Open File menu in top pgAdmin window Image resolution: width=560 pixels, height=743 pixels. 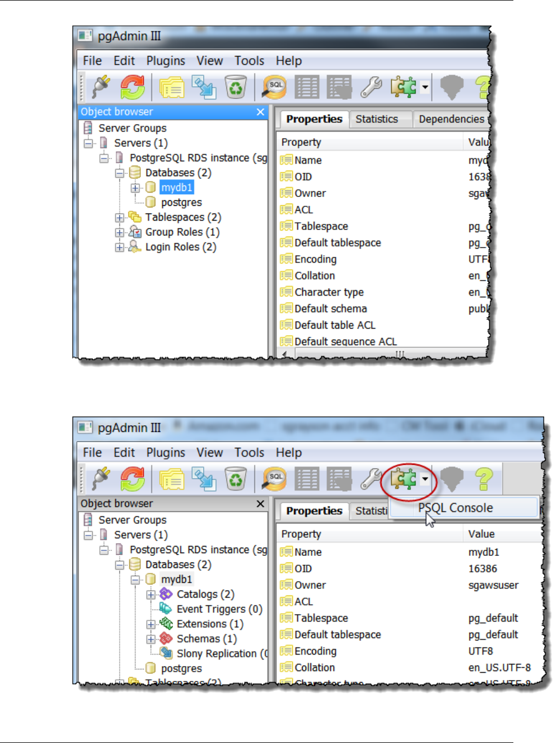tap(92, 60)
